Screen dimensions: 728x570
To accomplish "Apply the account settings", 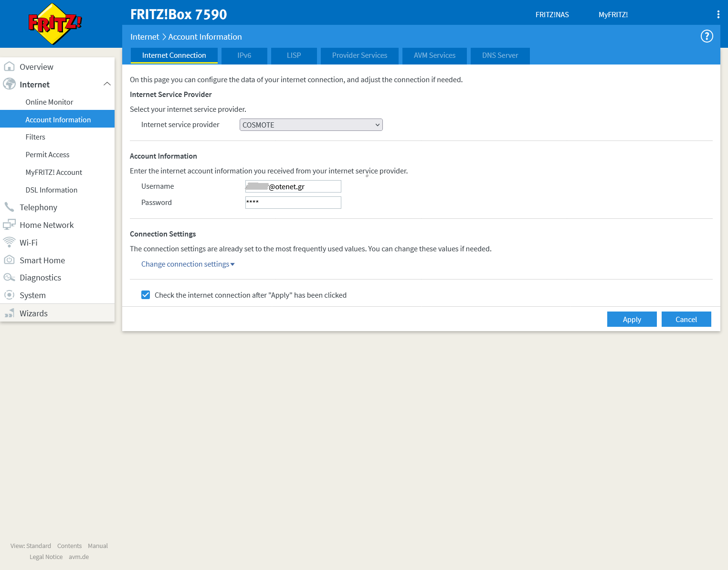I will tap(632, 319).
